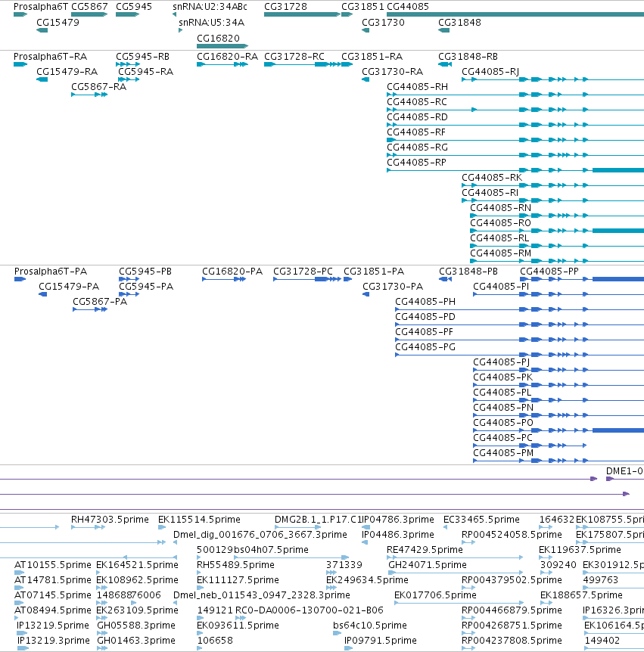Select the CG44085-RK transcript label

pos(492,178)
